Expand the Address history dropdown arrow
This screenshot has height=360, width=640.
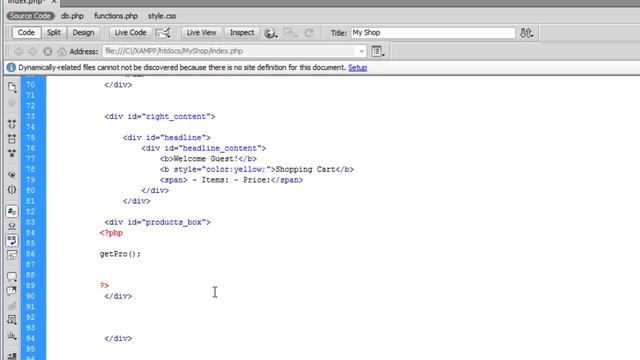pos(361,51)
